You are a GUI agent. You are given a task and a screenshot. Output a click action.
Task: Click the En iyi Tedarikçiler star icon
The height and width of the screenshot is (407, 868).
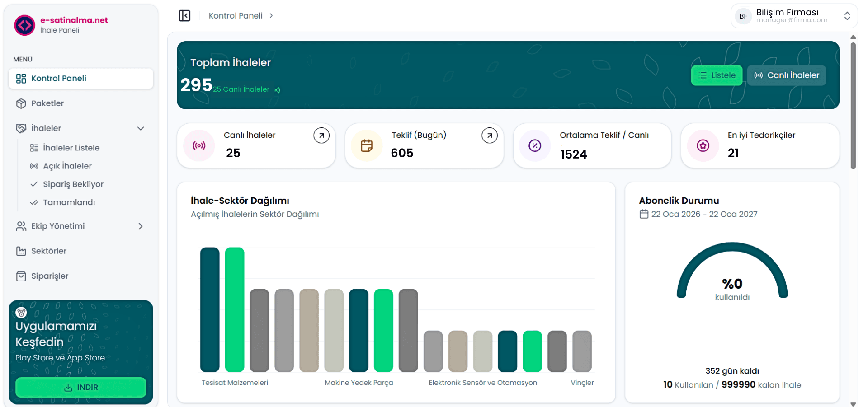[x=703, y=145]
